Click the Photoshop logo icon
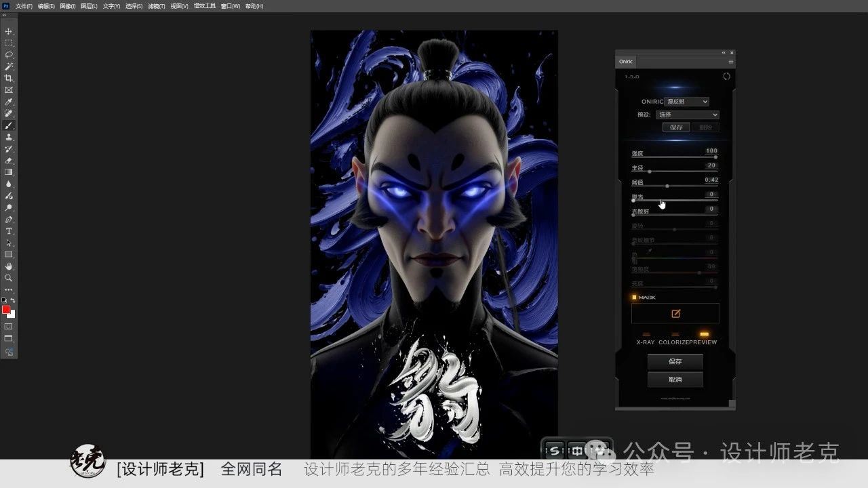868x488 pixels. pos(6,6)
